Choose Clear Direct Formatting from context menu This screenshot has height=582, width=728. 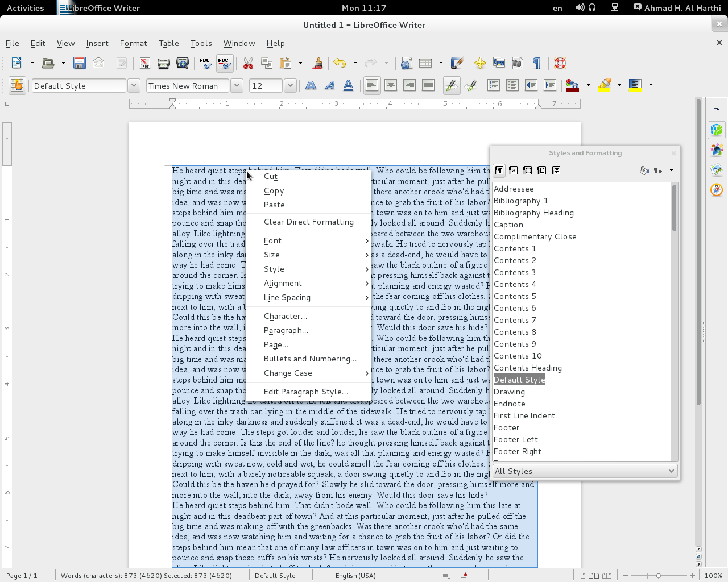[x=308, y=222]
